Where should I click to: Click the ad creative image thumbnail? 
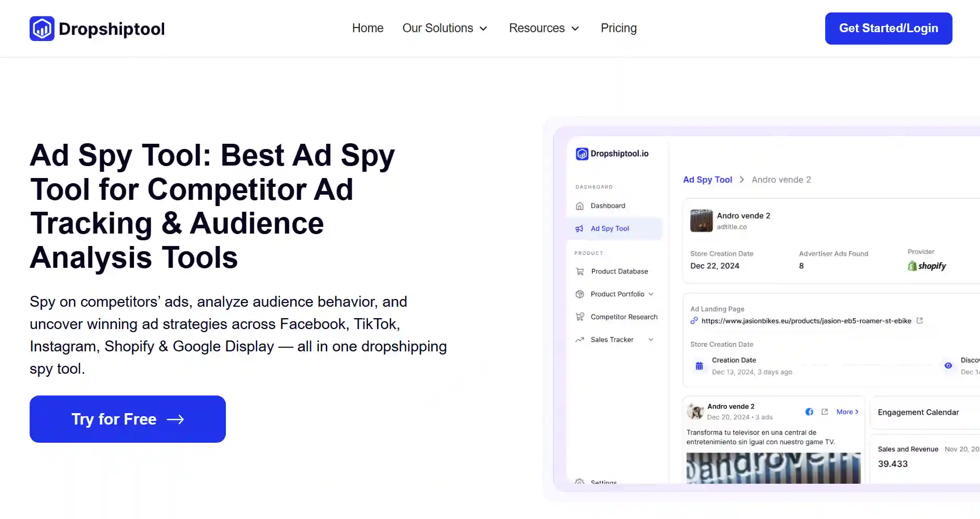(773, 468)
